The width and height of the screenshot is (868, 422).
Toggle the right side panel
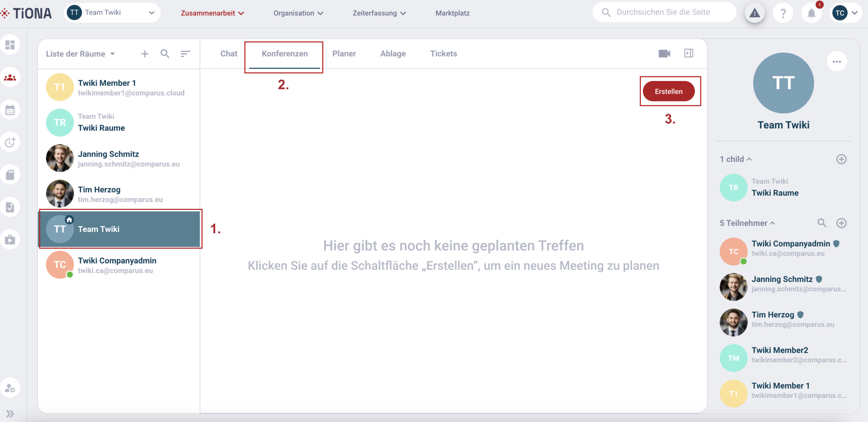(689, 53)
